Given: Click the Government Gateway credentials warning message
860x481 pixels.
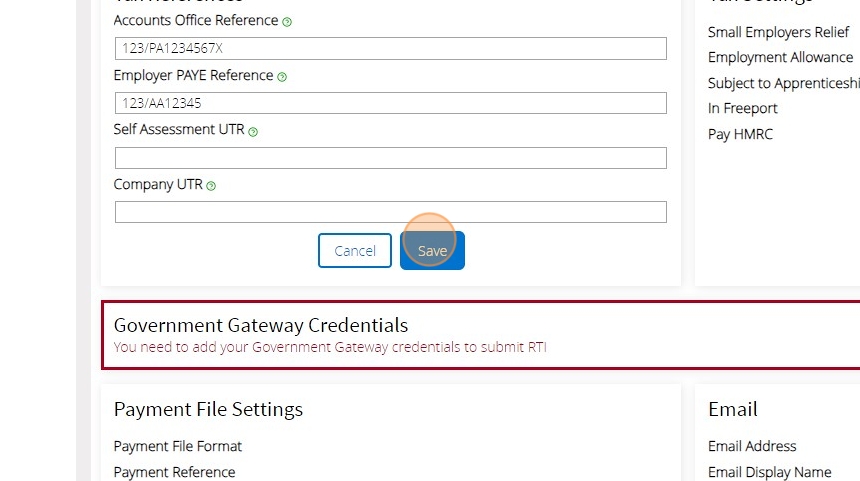Looking at the screenshot, I should [x=330, y=348].
